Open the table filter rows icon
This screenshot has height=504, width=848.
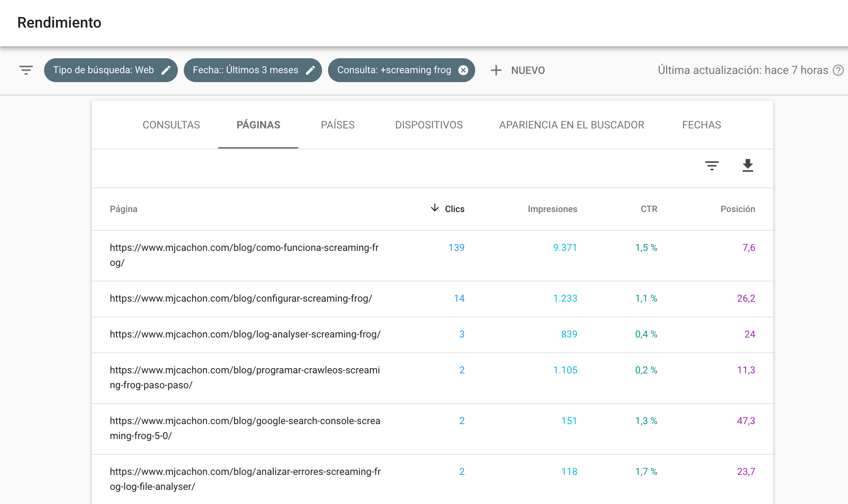(712, 165)
